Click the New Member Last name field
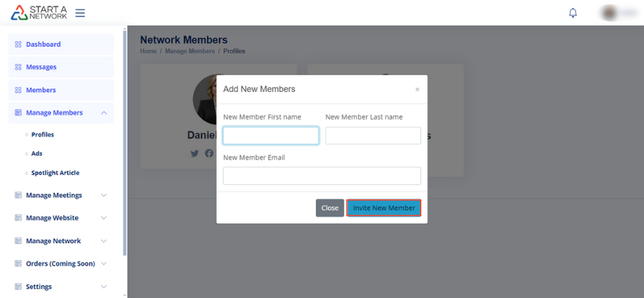 (373, 136)
